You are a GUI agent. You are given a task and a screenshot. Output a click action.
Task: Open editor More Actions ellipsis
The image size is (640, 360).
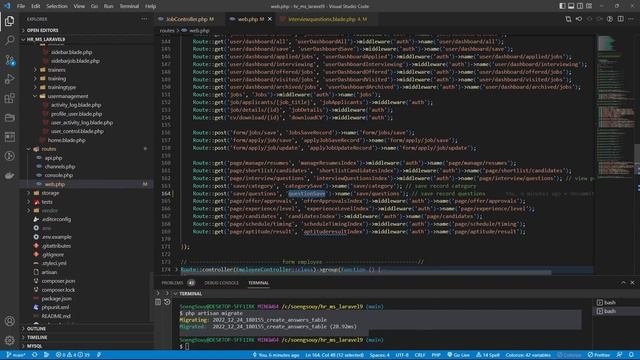(x=631, y=19)
